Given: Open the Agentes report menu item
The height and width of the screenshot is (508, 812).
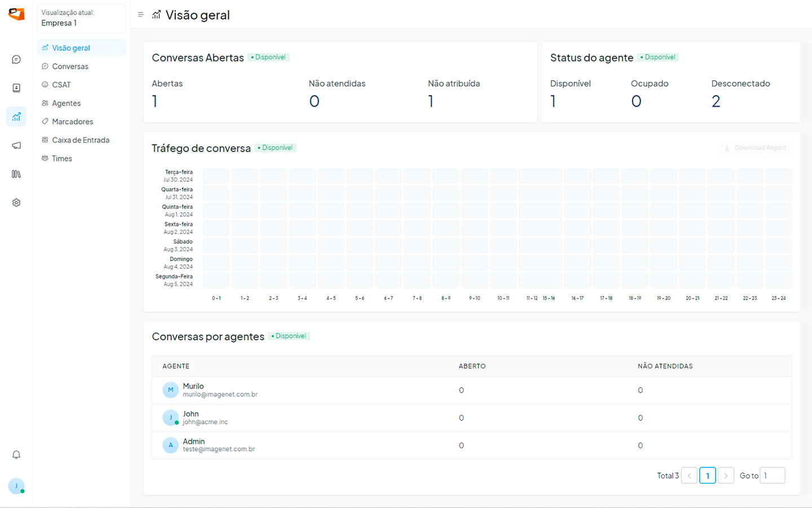Looking at the screenshot, I should pos(67,103).
